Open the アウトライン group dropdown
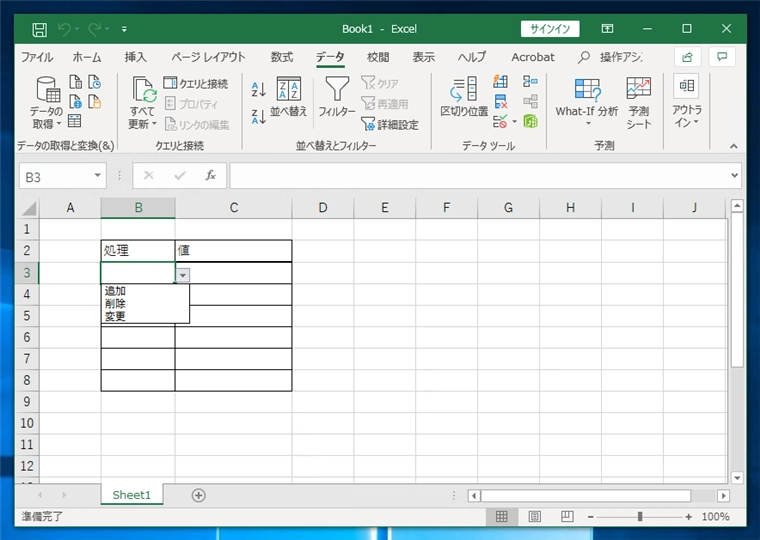Image resolution: width=760 pixels, height=540 pixels. click(686, 102)
